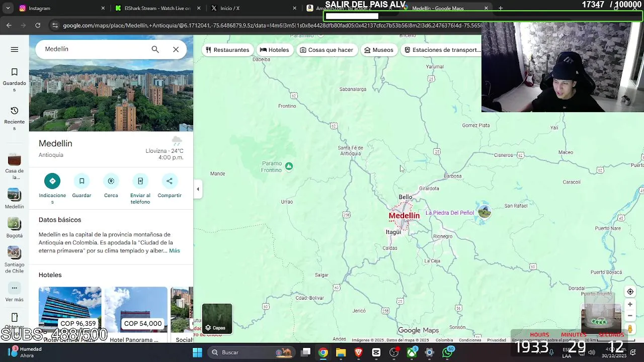The width and height of the screenshot is (644, 362).
Task: Open the Capas map layers thumbnail
Action: [217, 319]
